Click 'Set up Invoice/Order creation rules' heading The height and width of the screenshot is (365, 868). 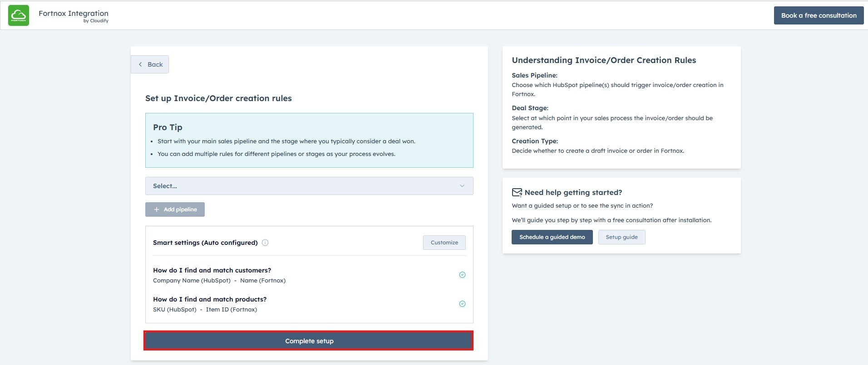218,98
